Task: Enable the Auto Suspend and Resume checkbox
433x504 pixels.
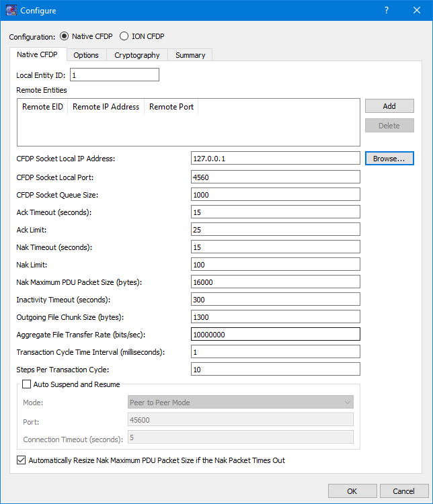Action: [27, 384]
